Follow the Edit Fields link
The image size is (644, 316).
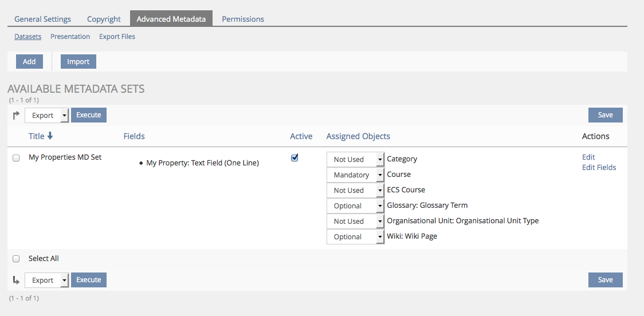click(599, 168)
